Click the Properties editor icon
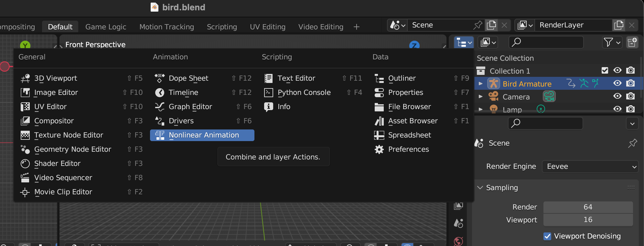Image resolution: width=644 pixels, height=246 pixels. click(x=379, y=93)
